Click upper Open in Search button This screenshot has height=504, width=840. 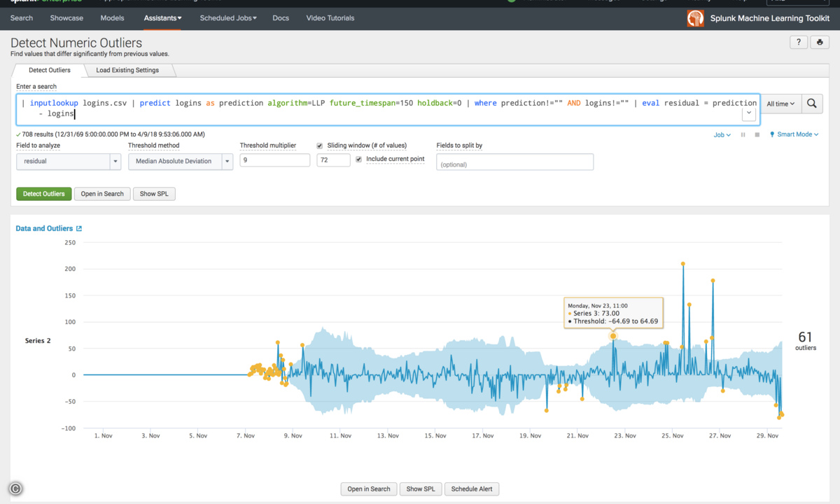tap(102, 194)
